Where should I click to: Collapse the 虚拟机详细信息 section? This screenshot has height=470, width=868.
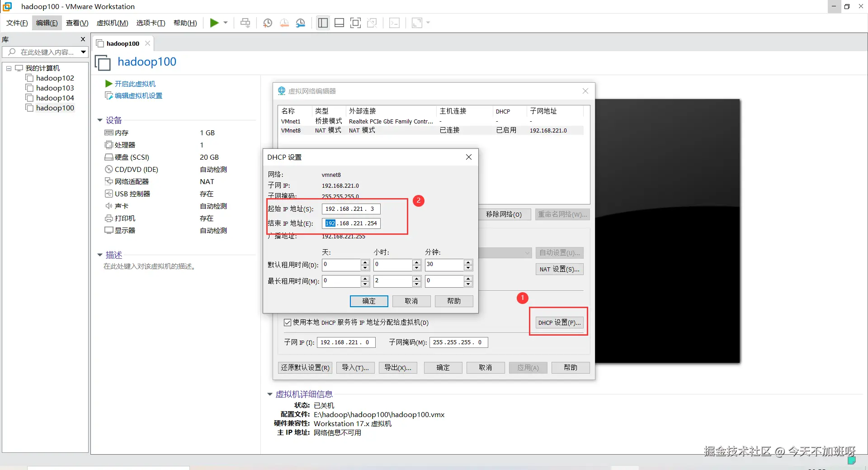coord(270,394)
